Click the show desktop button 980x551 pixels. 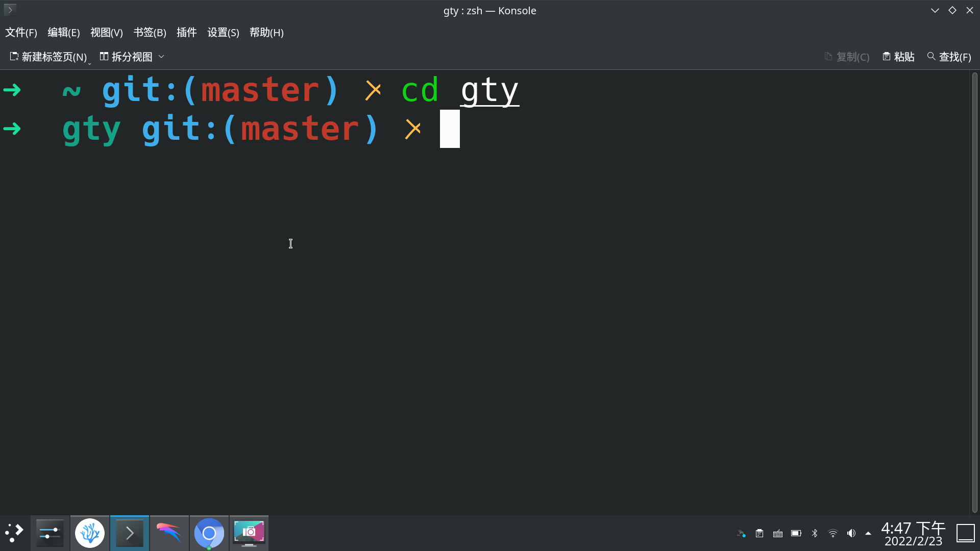[x=966, y=534]
